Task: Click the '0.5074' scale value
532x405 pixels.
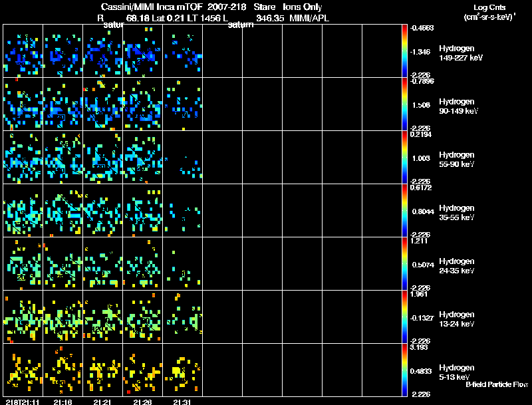Action: (x=423, y=265)
